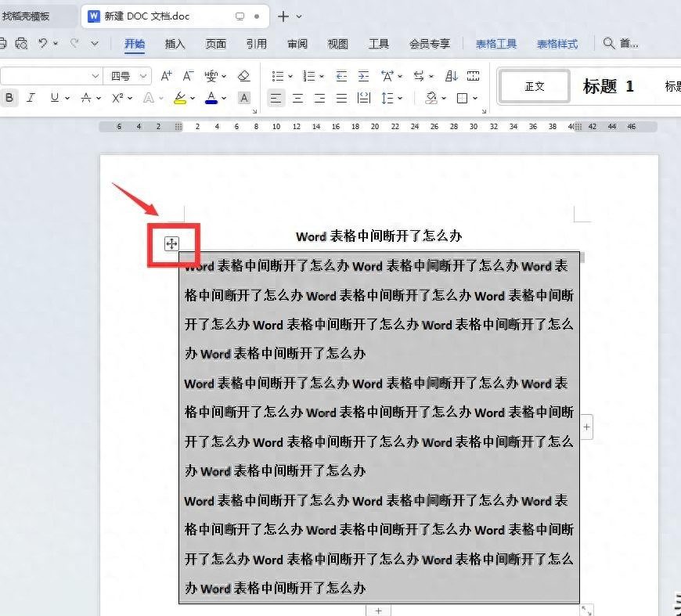Viewport: 681px width, 616px height.
Task: Expand the font color dropdown arrow
Action: pos(224,99)
